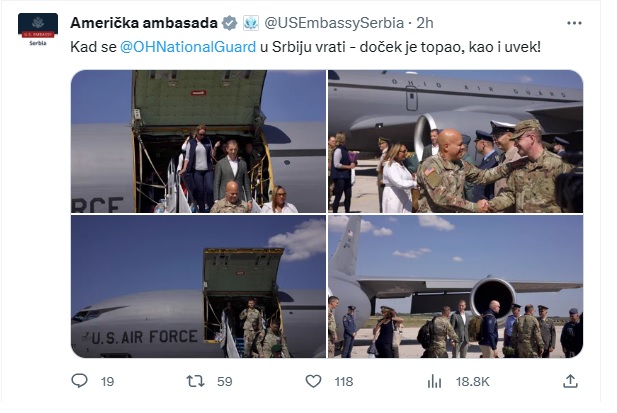Screen dimensions: 617x413
Task: Click the 118 likes count
Action: pyautogui.click(x=344, y=382)
